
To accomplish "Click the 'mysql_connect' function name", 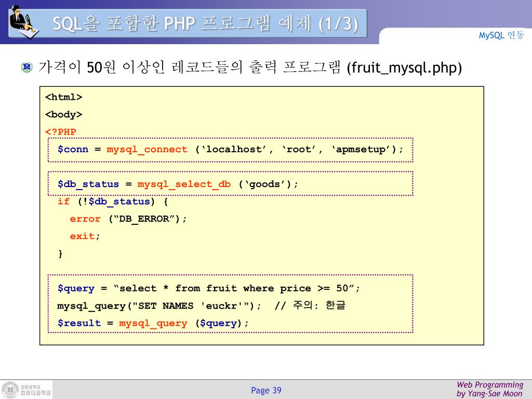I will [x=147, y=150].
